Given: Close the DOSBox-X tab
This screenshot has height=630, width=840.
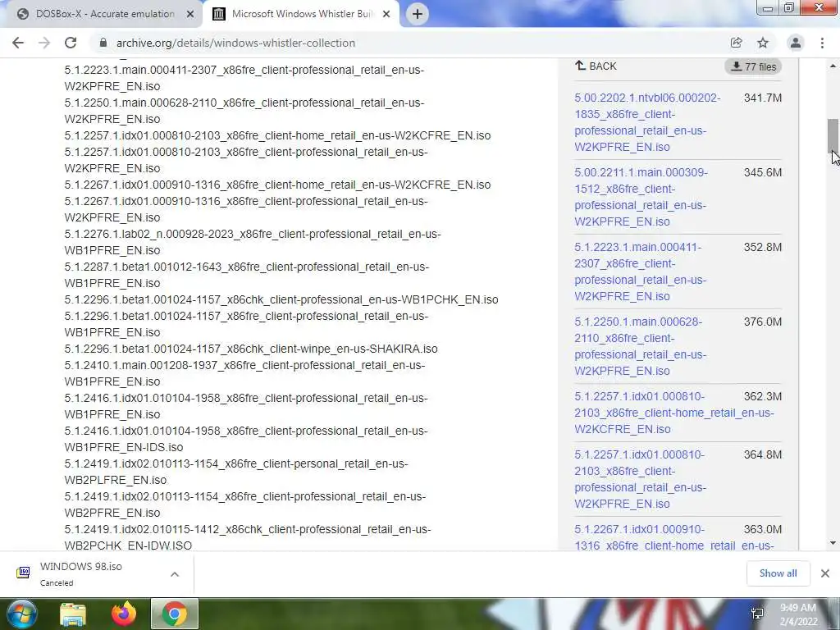Looking at the screenshot, I should click(190, 14).
